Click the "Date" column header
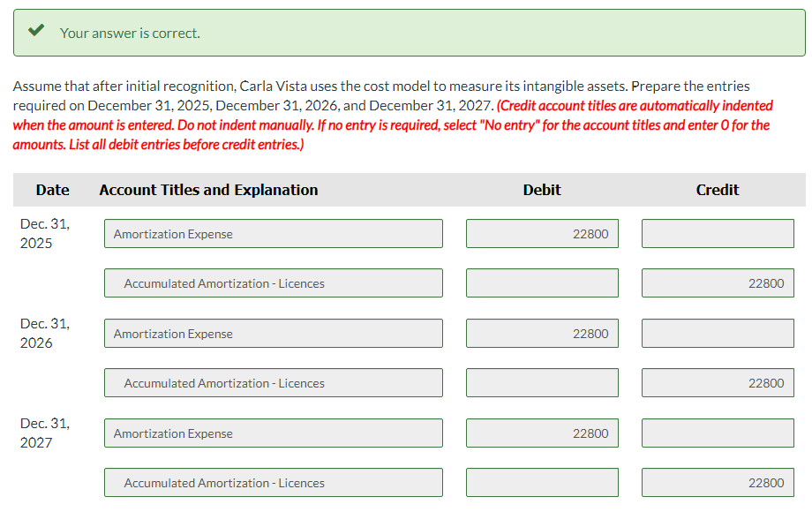812x512 pixels. point(52,190)
